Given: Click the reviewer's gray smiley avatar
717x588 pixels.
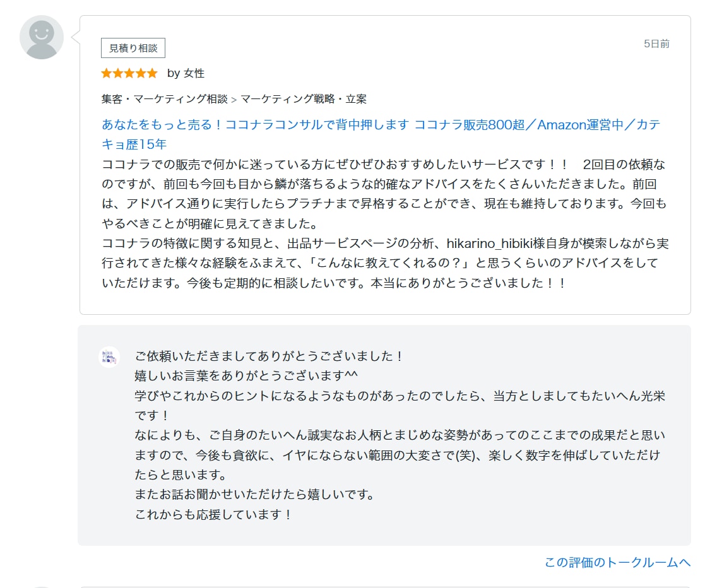Looking at the screenshot, I should 42,37.
